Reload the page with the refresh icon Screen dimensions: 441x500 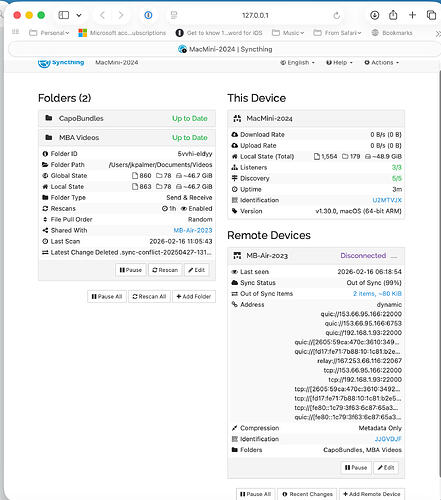coord(337,15)
